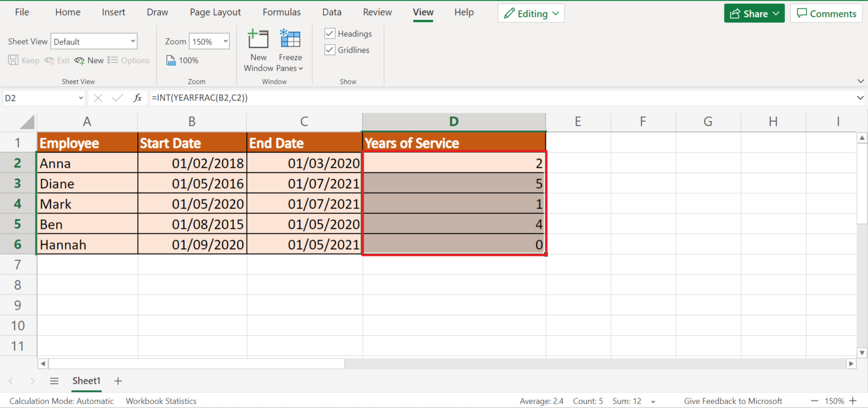The width and height of the screenshot is (868, 408).
Task: Open the Sum dropdown in the status bar
Action: [652, 401]
